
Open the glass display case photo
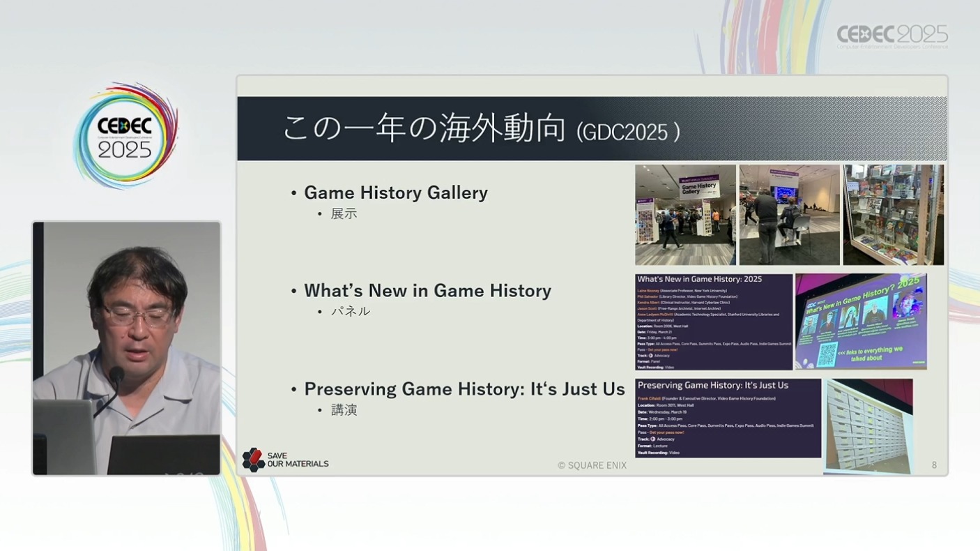click(893, 215)
